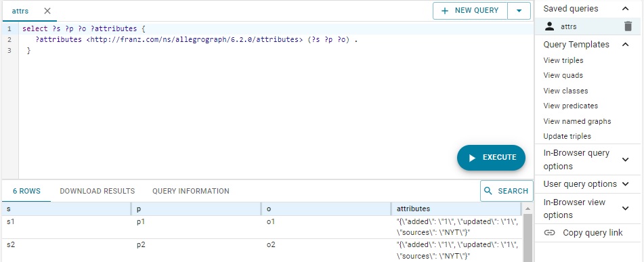Select the attrs query tab
This screenshot has height=262, width=644.
pos(20,11)
